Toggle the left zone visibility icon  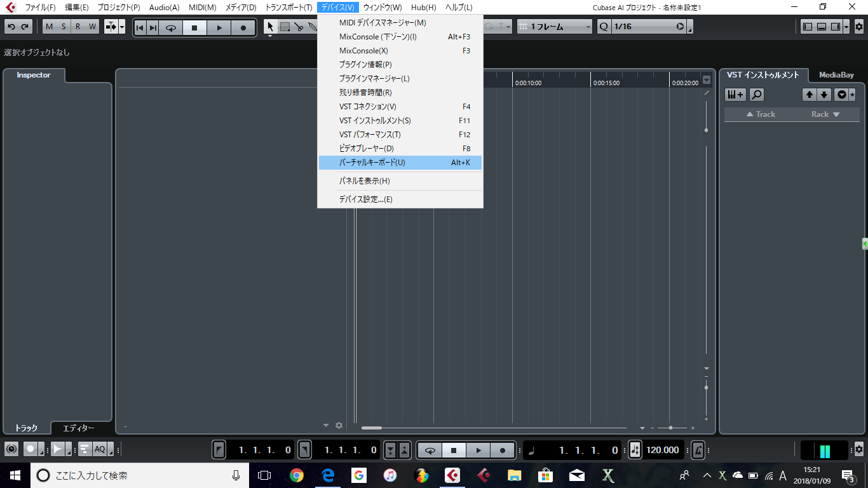click(808, 27)
